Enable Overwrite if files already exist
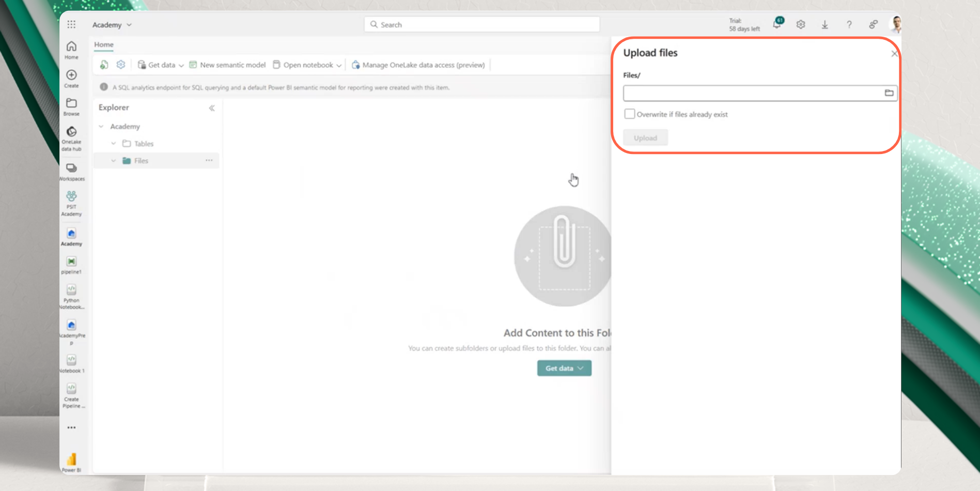 [629, 114]
